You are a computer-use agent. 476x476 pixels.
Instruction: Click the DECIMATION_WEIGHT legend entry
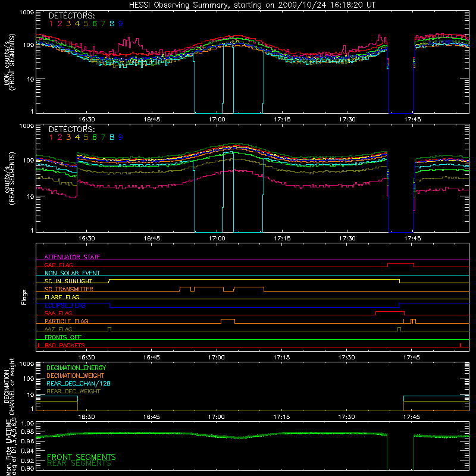point(76,375)
